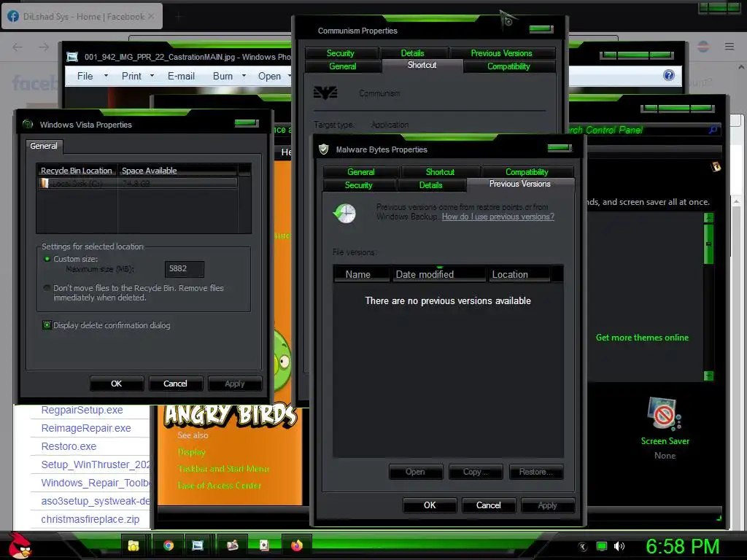Click the Control Panel search magnifier icon
The height and width of the screenshot is (560, 747).
pos(713,130)
